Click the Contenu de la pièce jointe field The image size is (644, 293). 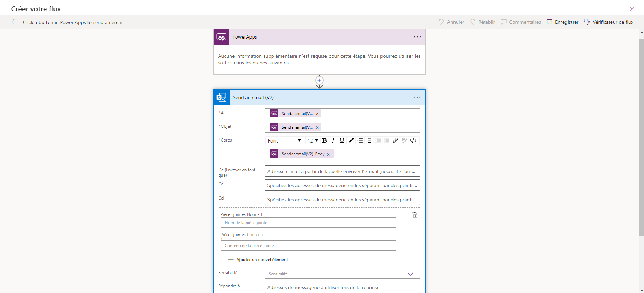[x=308, y=246]
